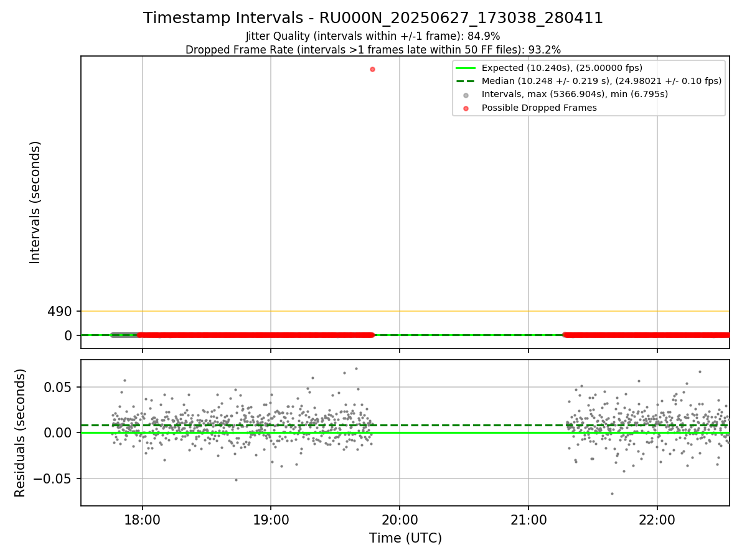Click the 'Dropped Frame Rate' subtitle line

tap(373, 50)
